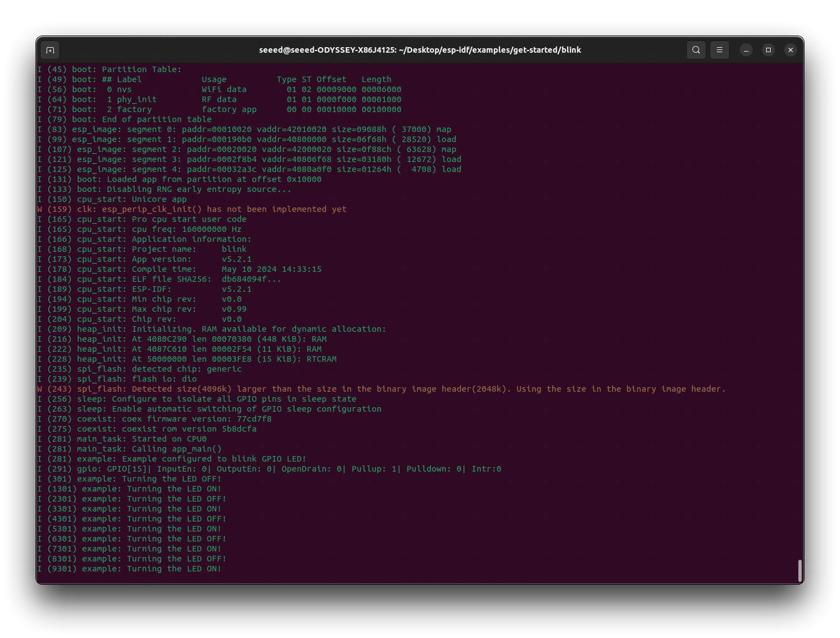Click the (4301) 'LED OFF!' line
The height and width of the screenshot is (638, 840).
point(132,519)
